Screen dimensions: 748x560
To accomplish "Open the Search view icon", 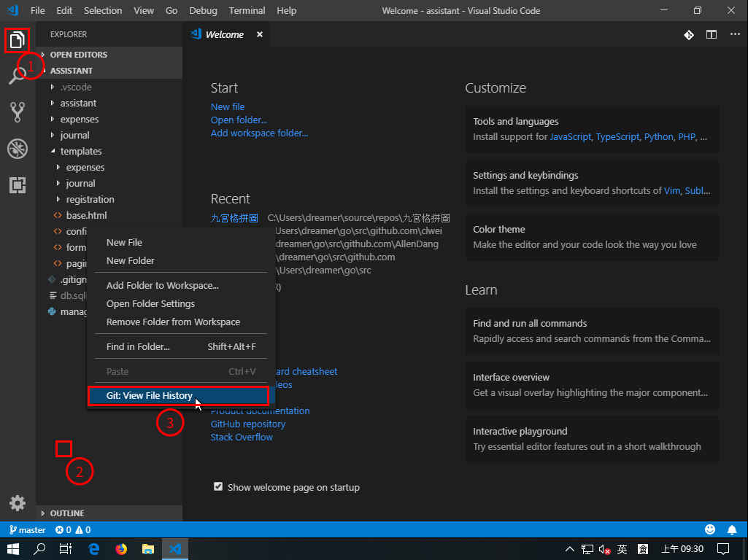I will 18,75.
